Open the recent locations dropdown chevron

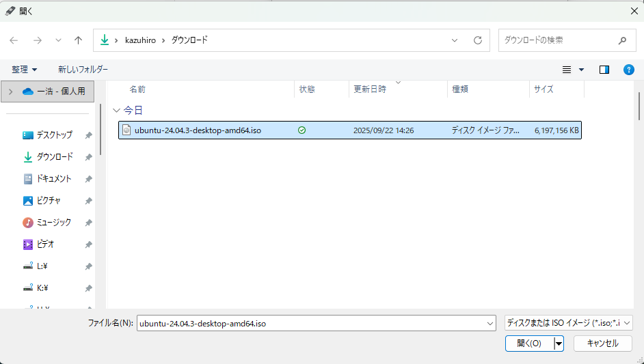click(x=57, y=40)
